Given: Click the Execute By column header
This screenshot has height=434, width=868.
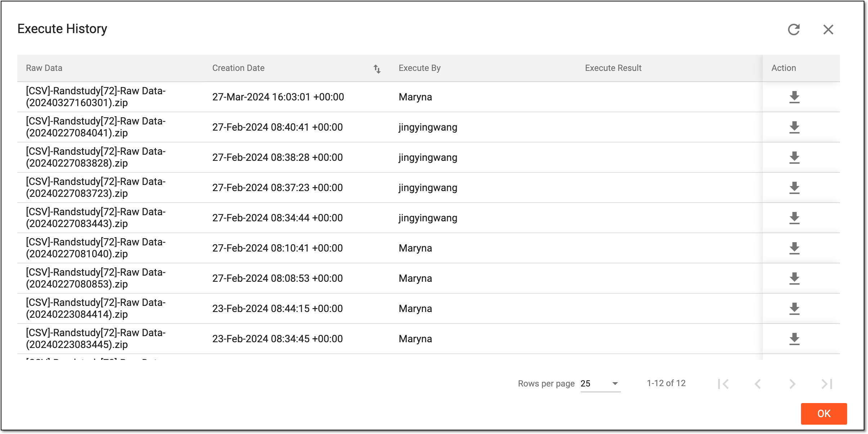Looking at the screenshot, I should (420, 68).
